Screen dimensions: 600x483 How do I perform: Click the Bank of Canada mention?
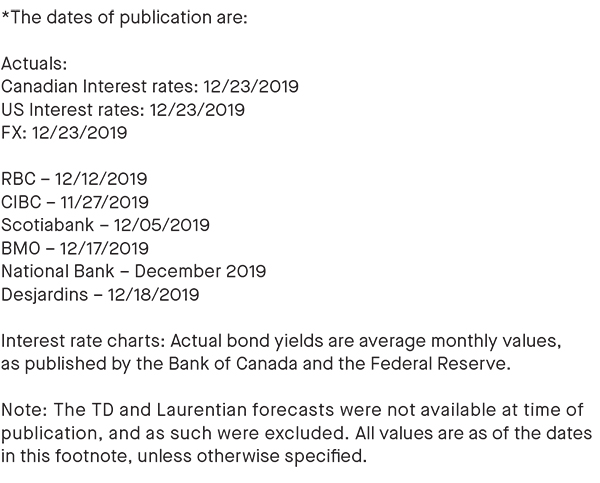[x=233, y=364]
